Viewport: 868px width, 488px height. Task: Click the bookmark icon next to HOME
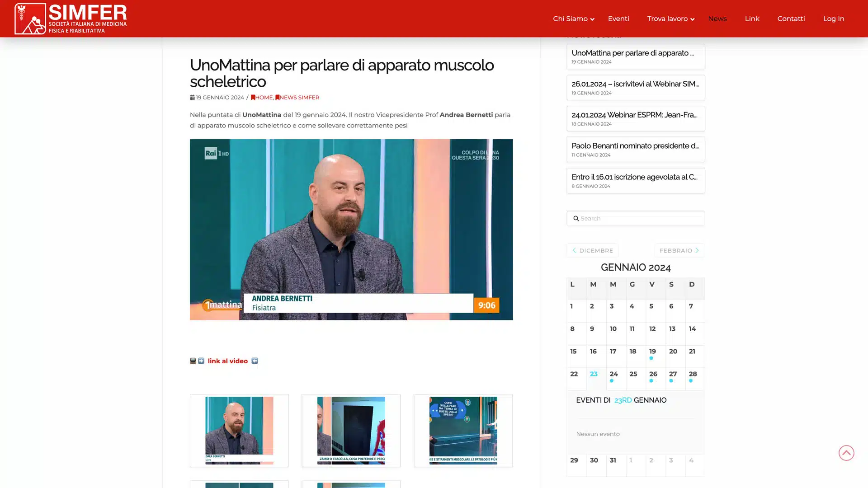coord(253,98)
